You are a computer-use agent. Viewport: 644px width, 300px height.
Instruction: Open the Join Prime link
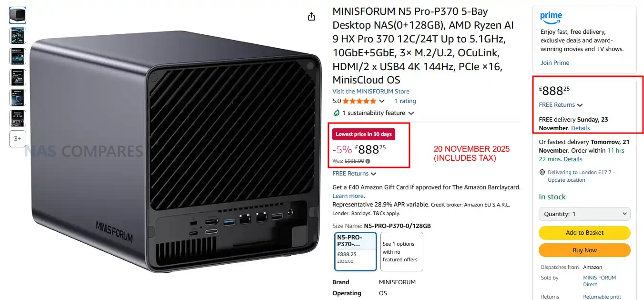555,63
